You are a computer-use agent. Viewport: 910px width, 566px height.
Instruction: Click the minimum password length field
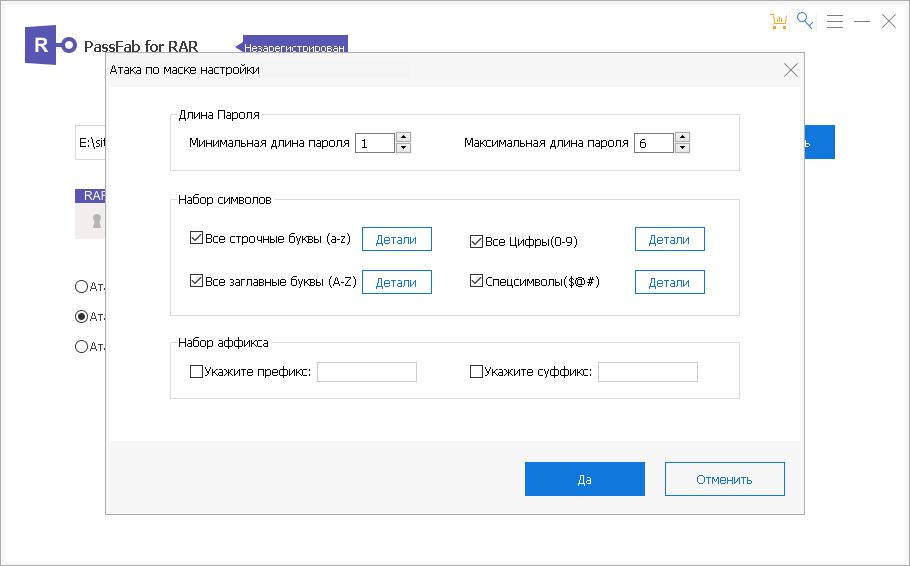(375, 143)
